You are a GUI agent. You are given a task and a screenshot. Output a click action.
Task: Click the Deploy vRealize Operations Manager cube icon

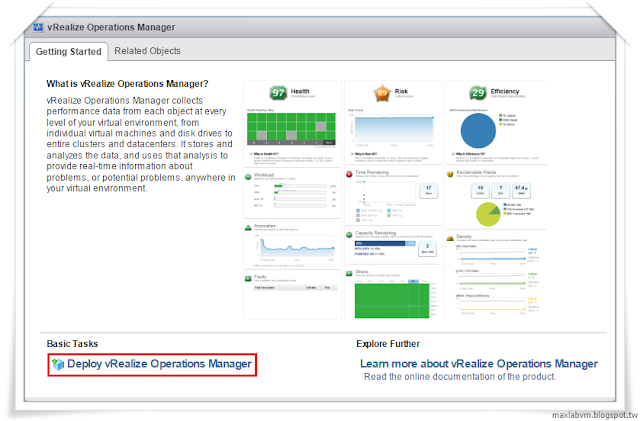pyautogui.click(x=58, y=364)
